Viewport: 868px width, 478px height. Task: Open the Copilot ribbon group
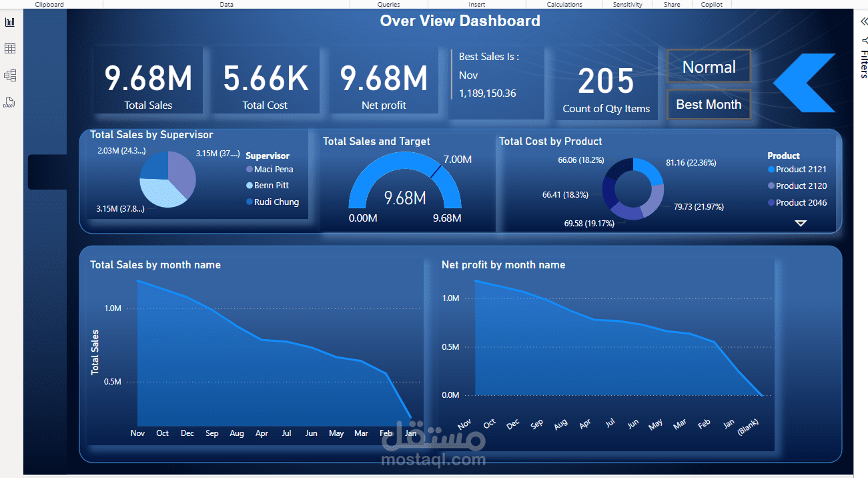click(x=711, y=4)
